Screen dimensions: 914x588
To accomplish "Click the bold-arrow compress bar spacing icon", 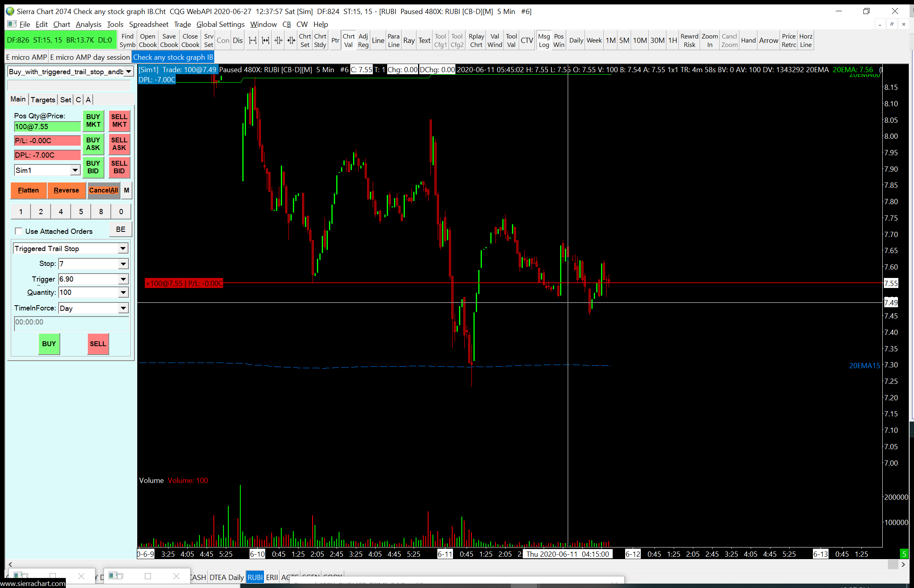I will click(x=291, y=41).
